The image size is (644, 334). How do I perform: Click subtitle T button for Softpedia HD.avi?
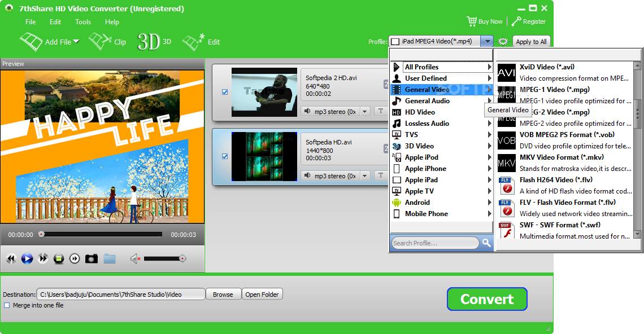[x=381, y=175]
